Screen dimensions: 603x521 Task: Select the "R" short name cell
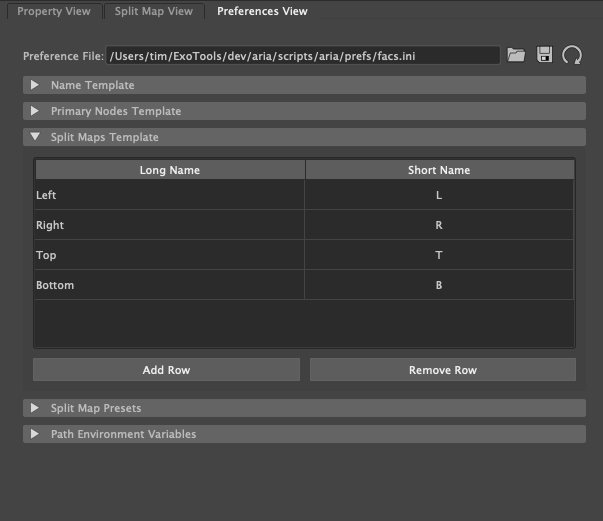click(x=439, y=225)
